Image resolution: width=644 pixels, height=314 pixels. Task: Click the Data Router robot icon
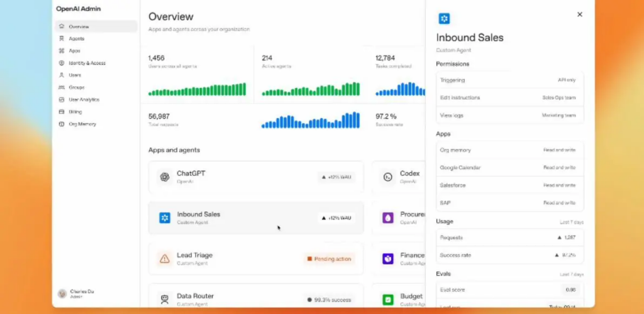[165, 300]
